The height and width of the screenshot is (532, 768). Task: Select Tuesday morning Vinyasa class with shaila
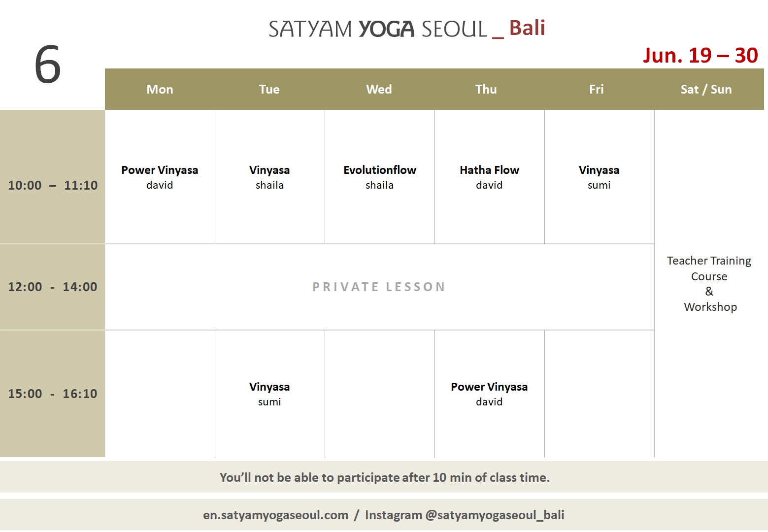(269, 177)
